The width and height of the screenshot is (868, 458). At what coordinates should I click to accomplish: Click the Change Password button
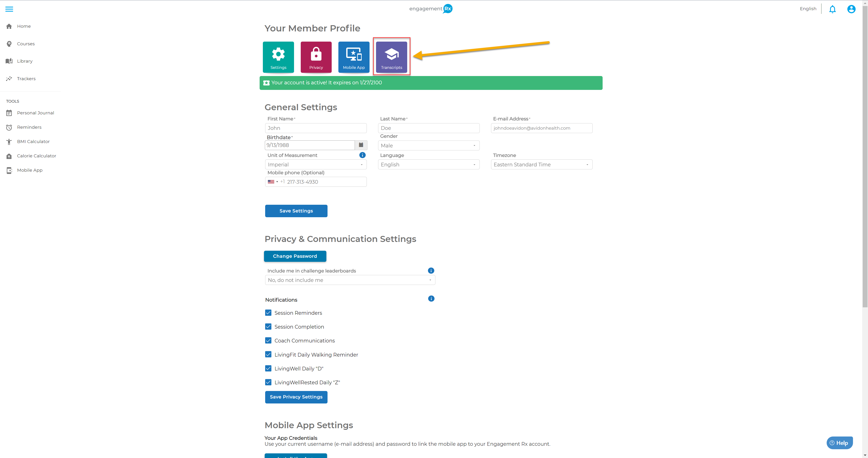tap(295, 256)
